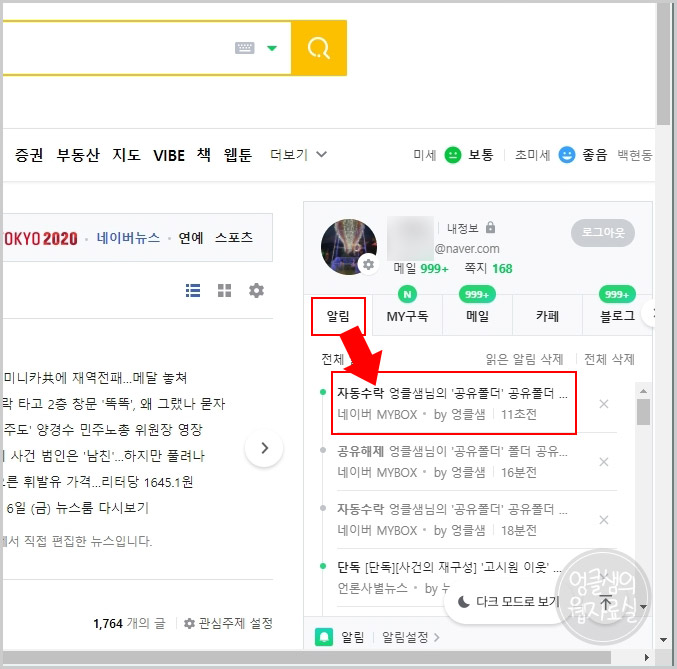Open the 웹툰 menu

pos(237,155)
